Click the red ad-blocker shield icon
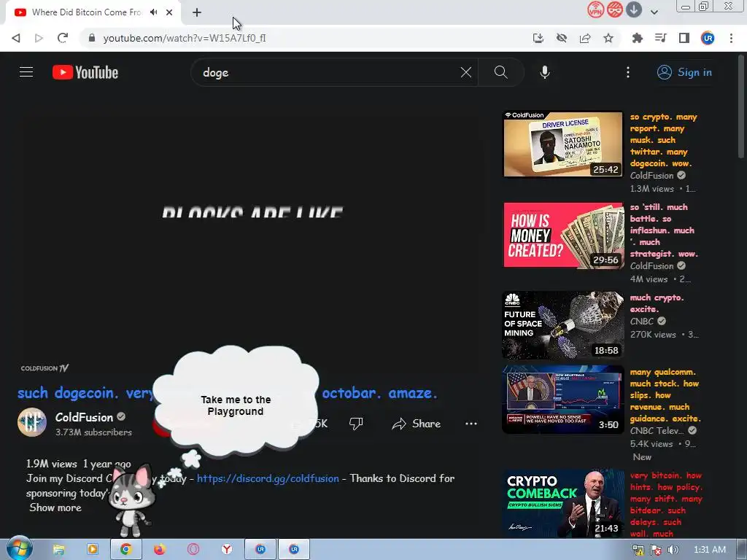747x560 pixels. click(614, 9)
